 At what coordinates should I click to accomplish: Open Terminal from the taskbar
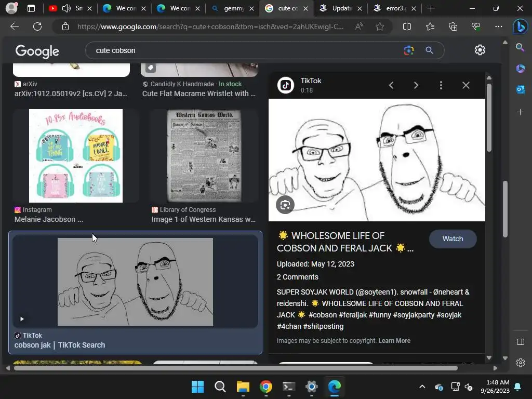[289, 387]
